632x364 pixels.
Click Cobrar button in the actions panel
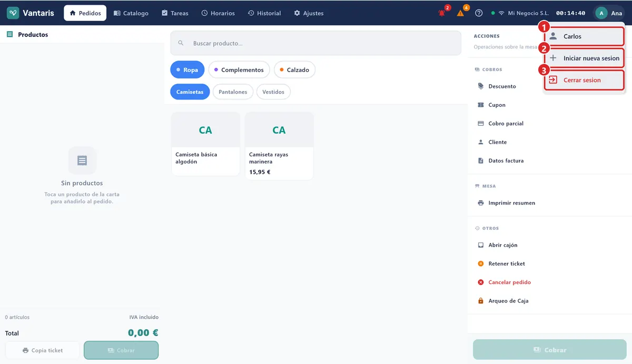(x=550, y=350)
